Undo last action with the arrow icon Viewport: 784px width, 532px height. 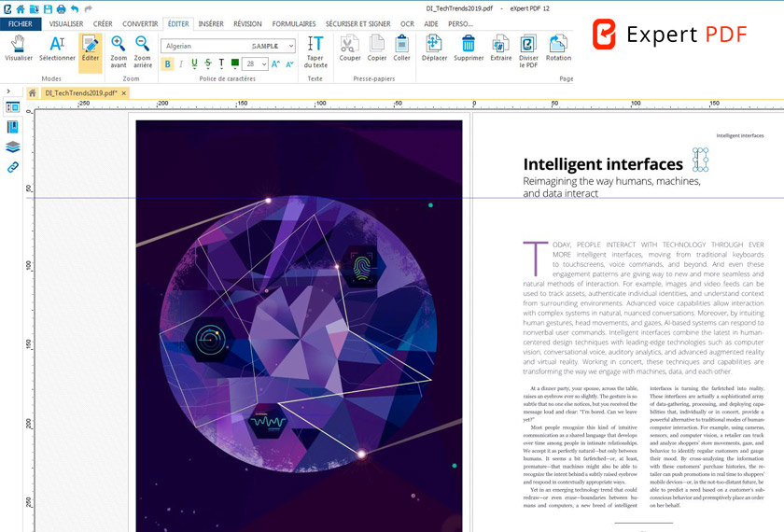[x=75, y=8]
